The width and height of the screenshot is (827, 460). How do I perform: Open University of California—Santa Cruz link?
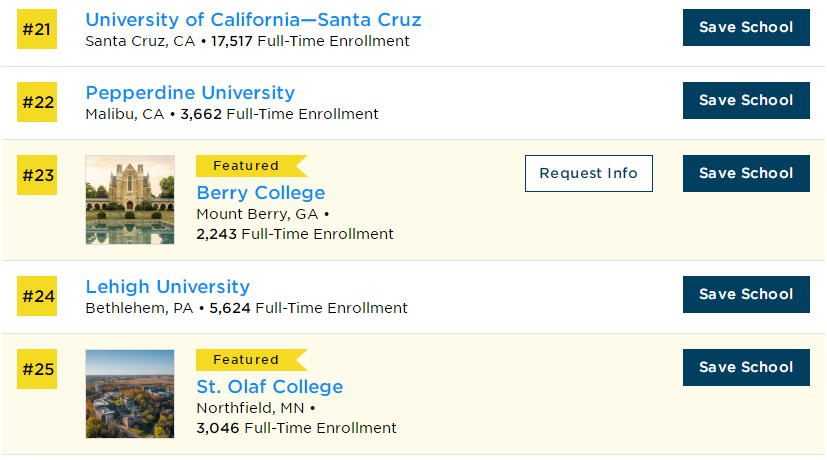253,20
